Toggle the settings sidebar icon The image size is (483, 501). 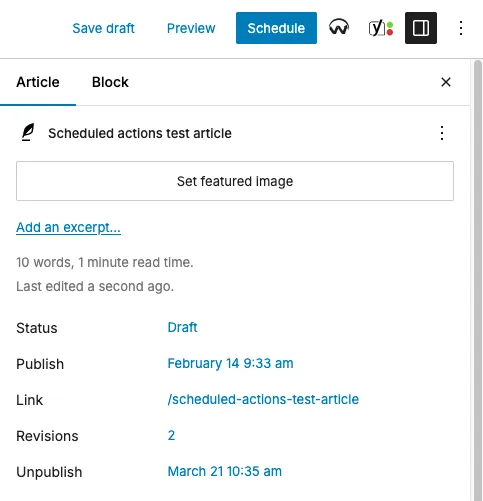coord(421,28)
